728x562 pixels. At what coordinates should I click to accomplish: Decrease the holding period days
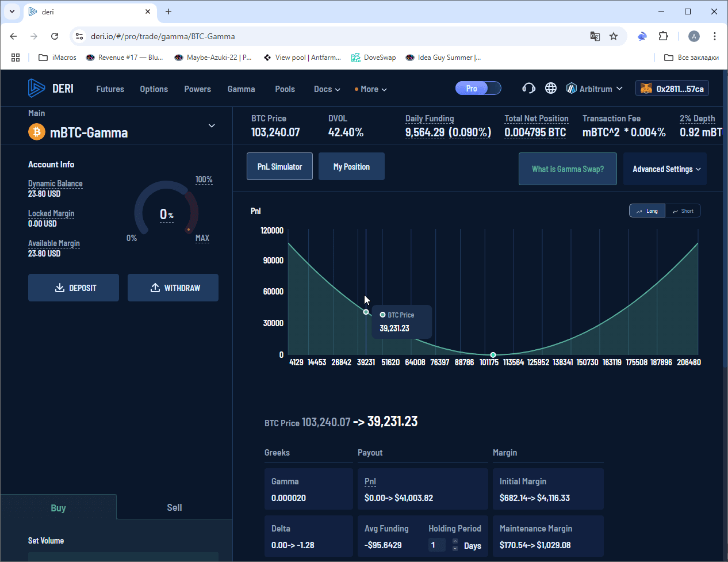click(x=455, y=549)
